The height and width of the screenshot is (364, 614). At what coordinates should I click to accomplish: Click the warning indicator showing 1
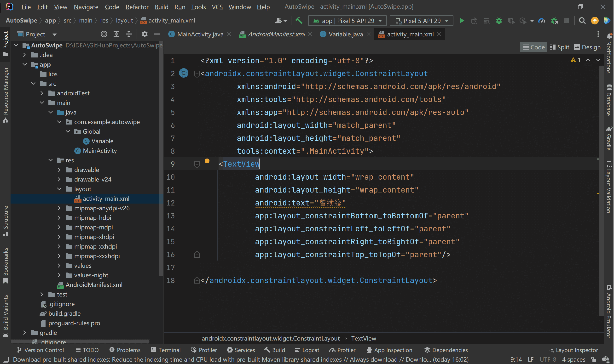pos(576,60)
